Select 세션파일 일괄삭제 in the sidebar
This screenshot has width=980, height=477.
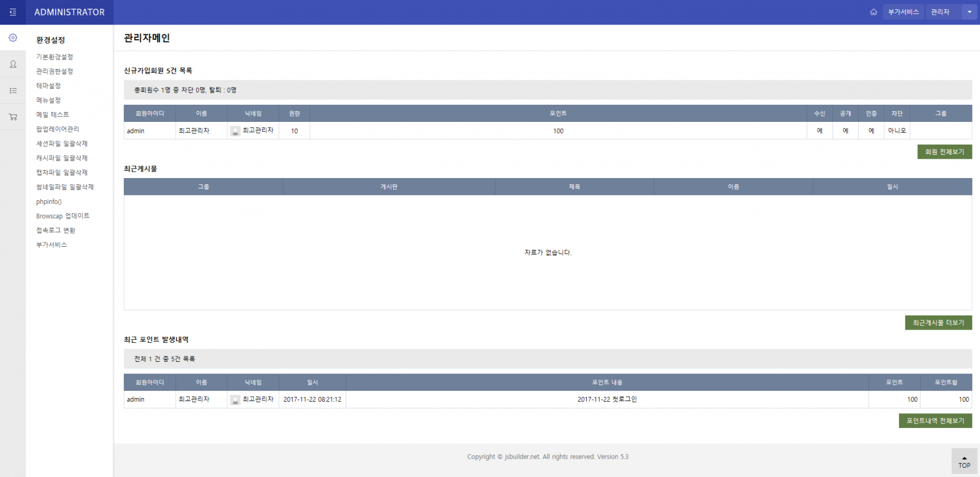click(x=62, y=144)
